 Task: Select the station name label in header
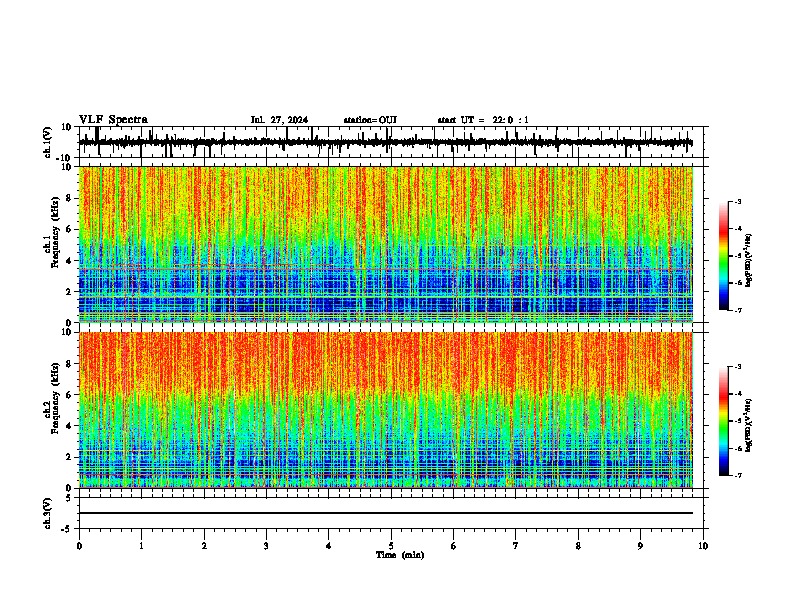(x=370, y=120)
